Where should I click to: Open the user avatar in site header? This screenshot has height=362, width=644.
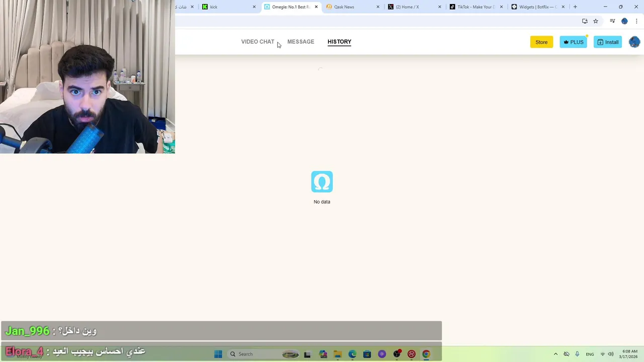(x=634, y=42)
